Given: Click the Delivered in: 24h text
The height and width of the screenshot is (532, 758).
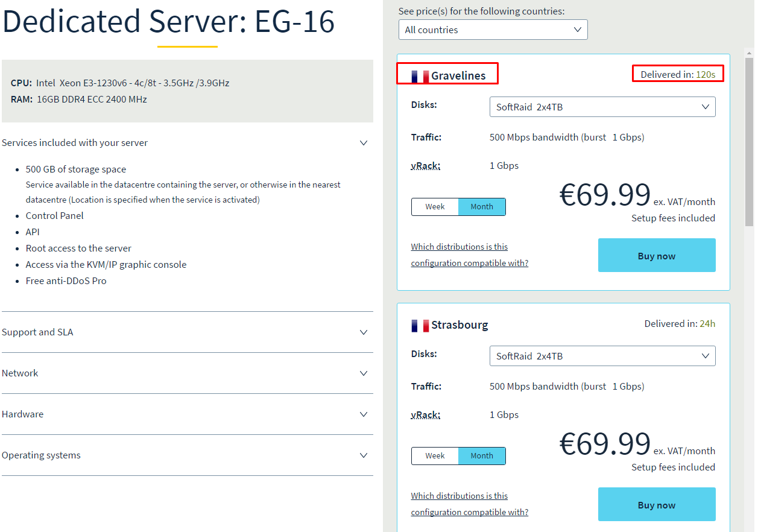Looking at the screenshot, I should pyautogui.click(x=680, y=324).
